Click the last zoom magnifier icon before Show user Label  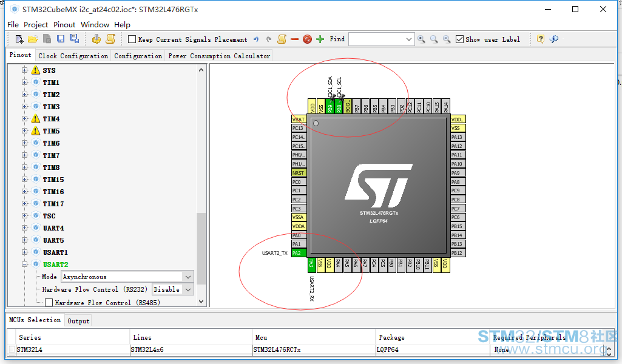click(447, 39)
